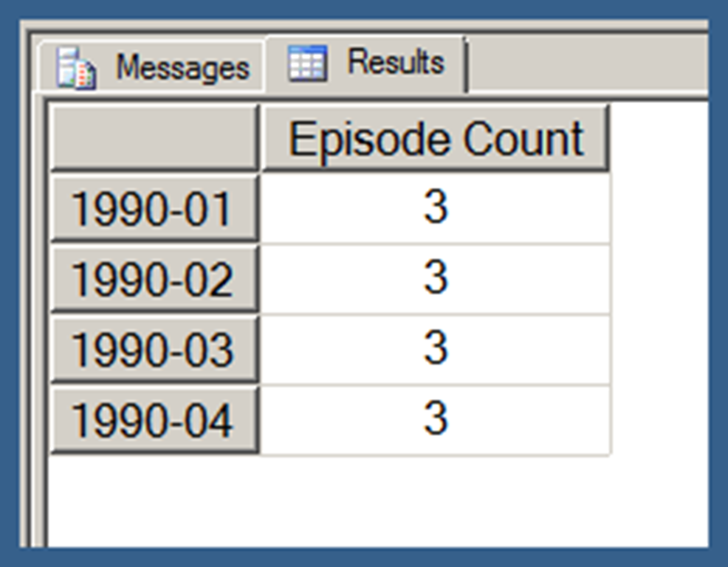Click the Messages tab document icon
Image resolution: width=728 pixels, height=567 pixels.
(x=76, y=69)
